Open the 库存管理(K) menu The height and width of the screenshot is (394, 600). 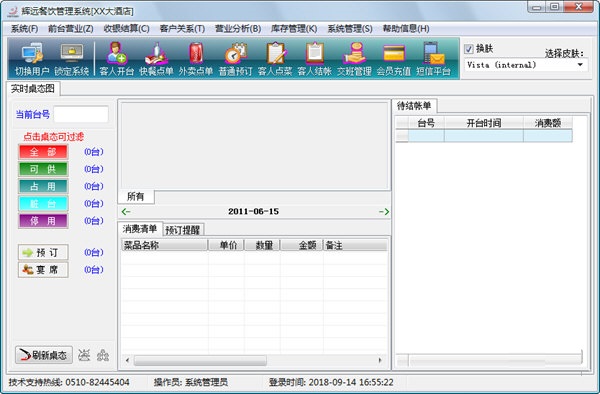pos(294,29)
